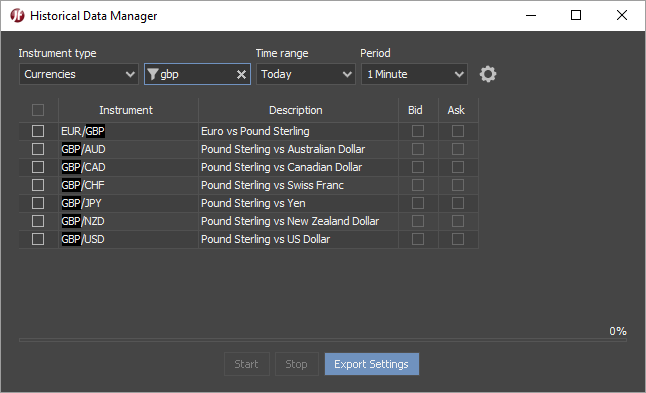
Task: Expand the Time range Today dropdown
Action: click(x=306, y=74)
